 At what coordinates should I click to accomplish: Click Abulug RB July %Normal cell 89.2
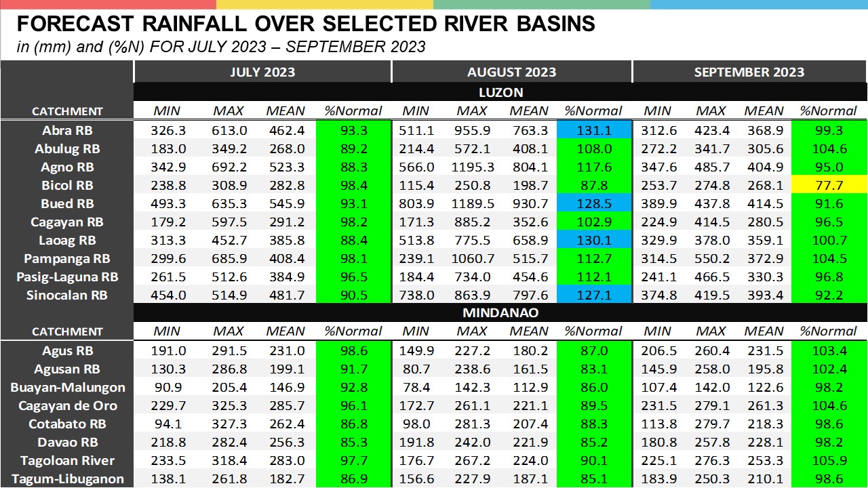click(x=353, y=148)
